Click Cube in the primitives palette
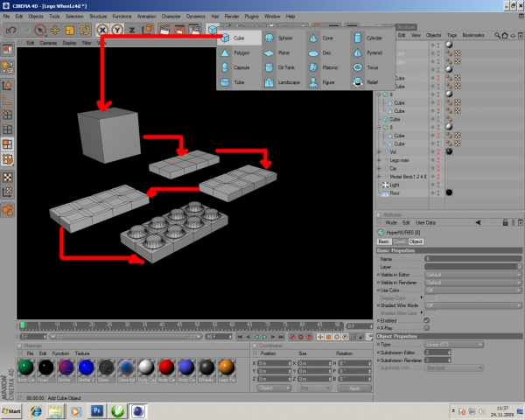The width and height of the screenshot is (525, 420). [x=239, y=38]
